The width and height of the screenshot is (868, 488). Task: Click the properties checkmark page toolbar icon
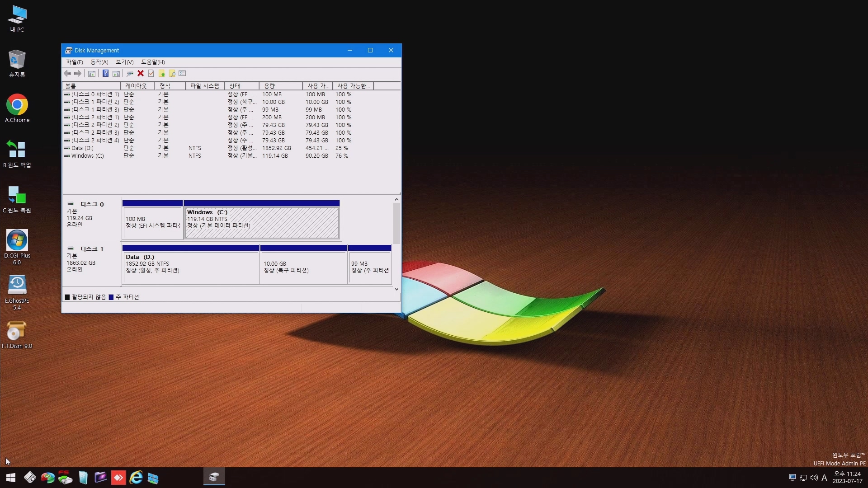pos(151,74)
